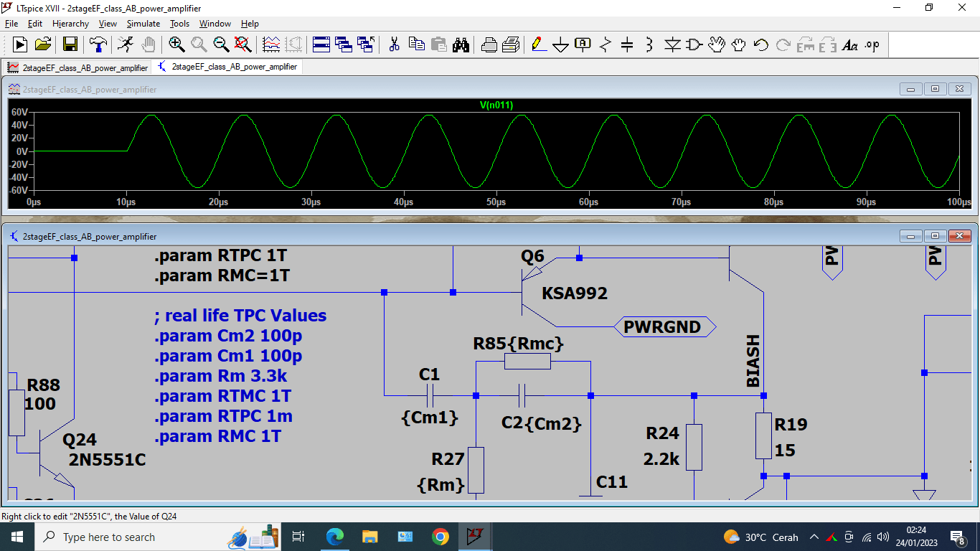Click the Undo arrow icon
980x551 pixels.
[760, 44]
